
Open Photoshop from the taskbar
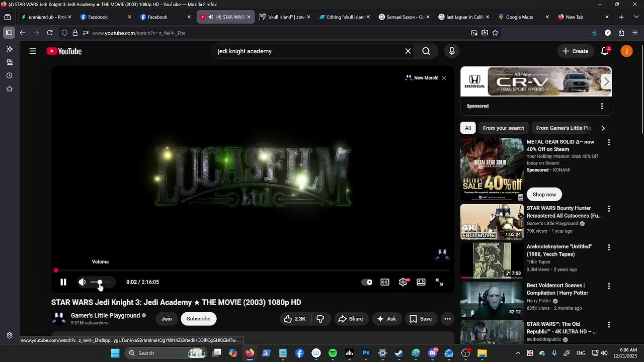click(366, 353)
